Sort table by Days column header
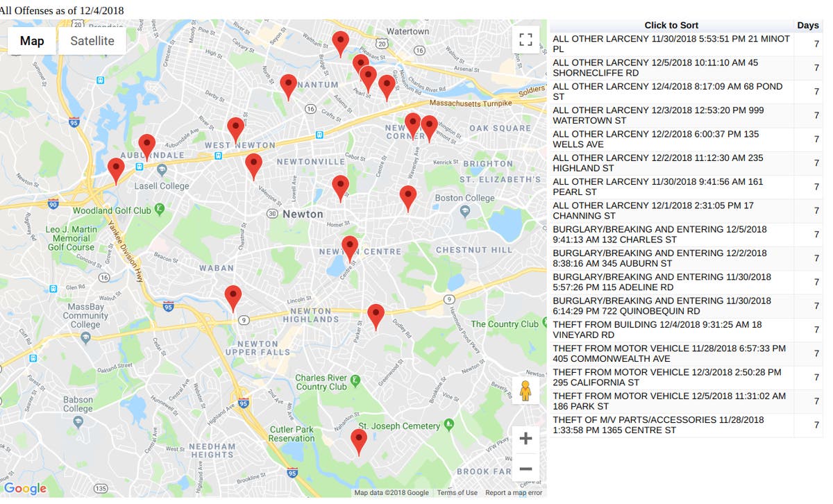833x504 pixels. (807, 26)
